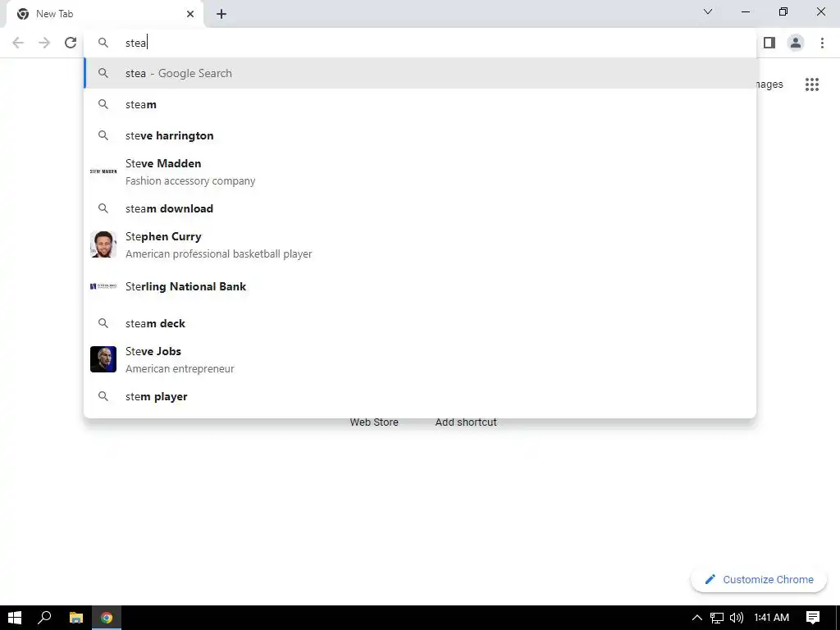Open the Chrome profile avatar menu

tap(796, 43)
